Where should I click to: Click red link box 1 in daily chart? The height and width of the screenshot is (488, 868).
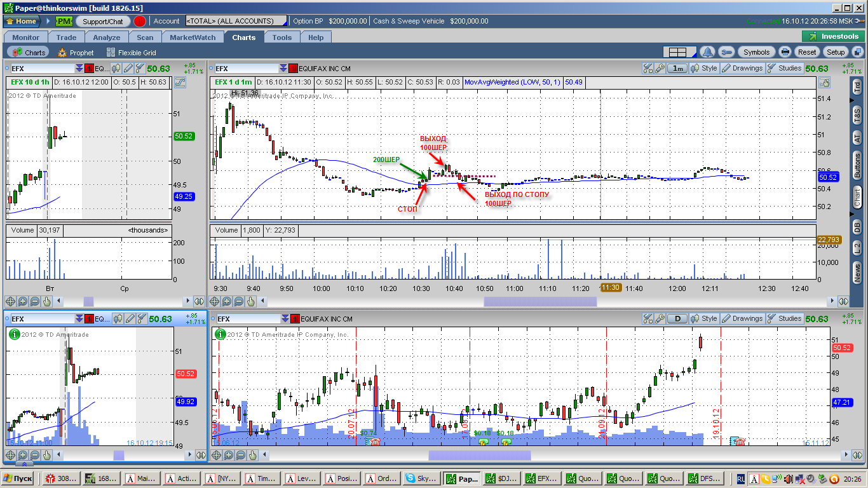point(295,319)
